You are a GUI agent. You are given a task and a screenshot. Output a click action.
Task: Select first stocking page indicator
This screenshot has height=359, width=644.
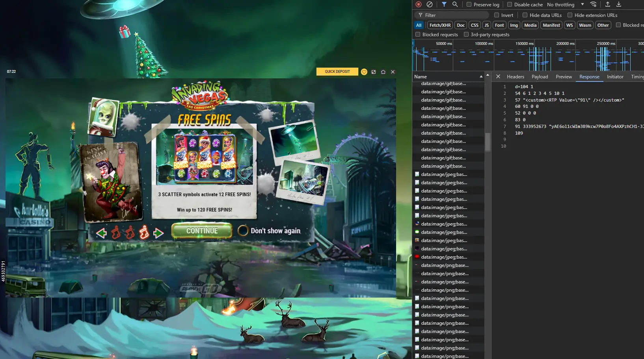115,233
